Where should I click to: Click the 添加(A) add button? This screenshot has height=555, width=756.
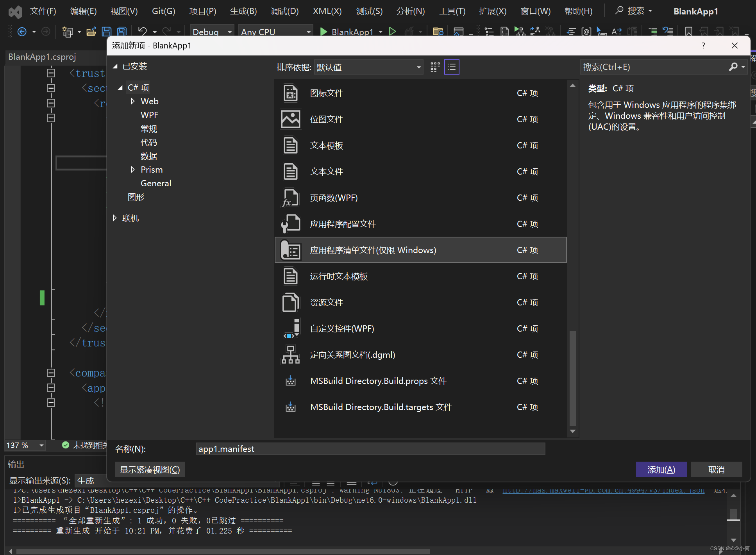click(661, 469)
